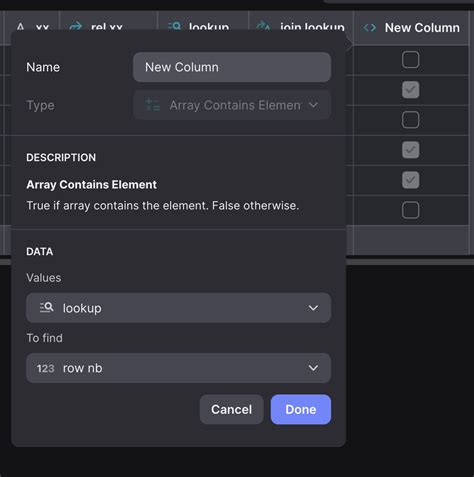
Task: Select the New Column header tab
Action: (411, 28)
